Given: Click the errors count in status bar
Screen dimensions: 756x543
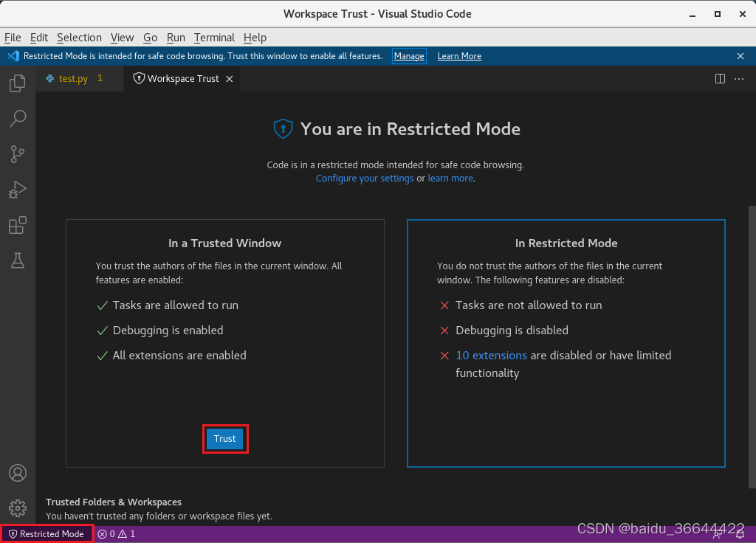Looking at the screenshot, I should click(106, 534).
